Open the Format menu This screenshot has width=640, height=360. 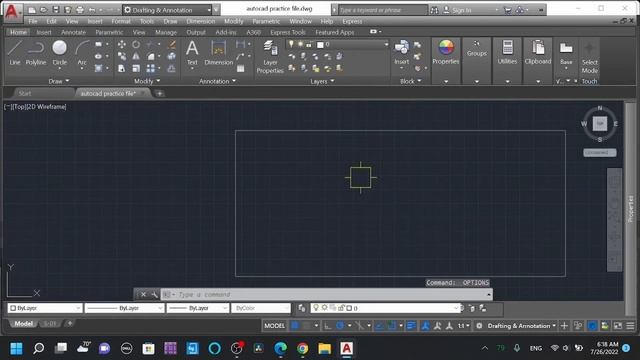(x=121, y=21)
